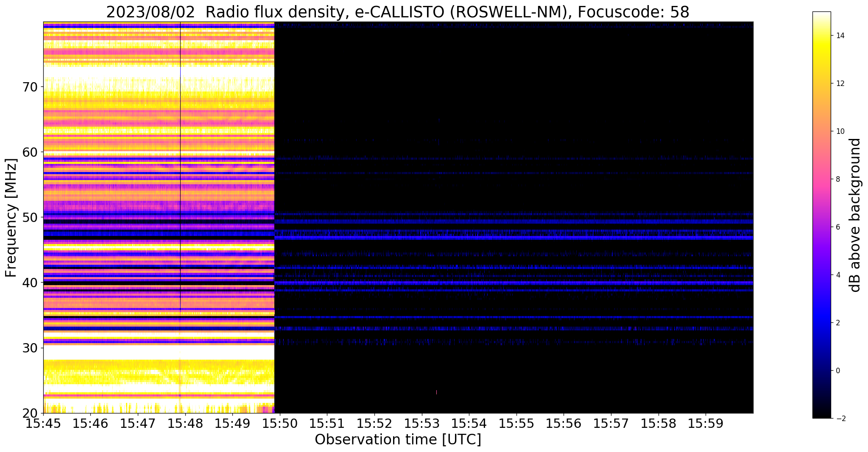This screenshot has height=452, width=868.
Task: Click the 15:50 time tick label
Action: [280, 423]
